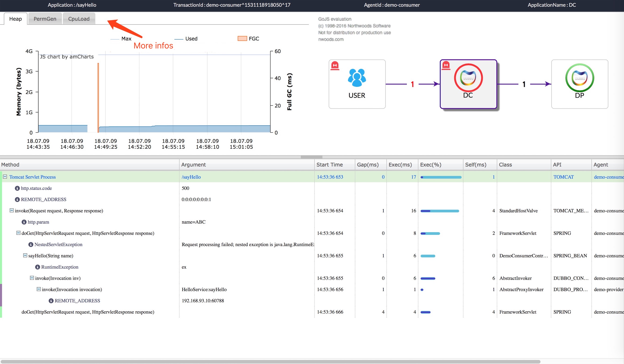Open the CpuLoad tab
The height and width of the screenshot is (364, 624).
(79, 19)
